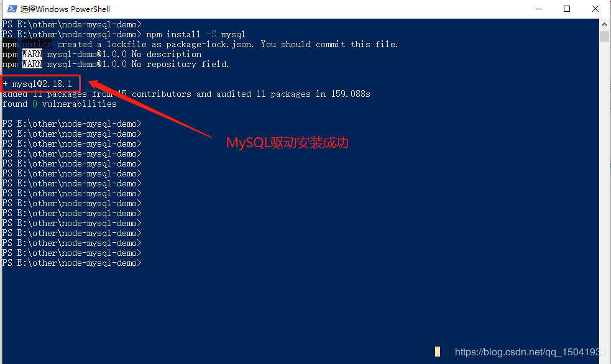Click the boxed '+ mysql@2.18.1' text
Image resolution: width=611 pixels, height=364 pixels.
[37, 84]
